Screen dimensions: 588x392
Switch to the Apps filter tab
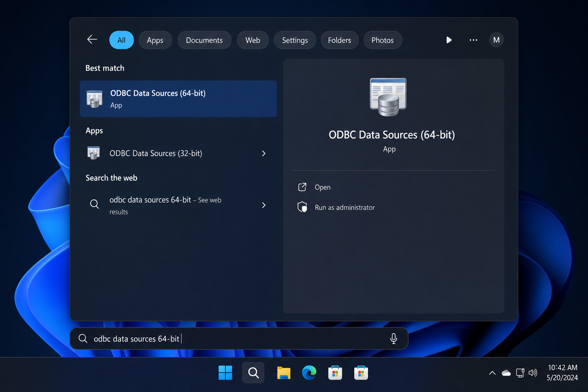point(155,40)
